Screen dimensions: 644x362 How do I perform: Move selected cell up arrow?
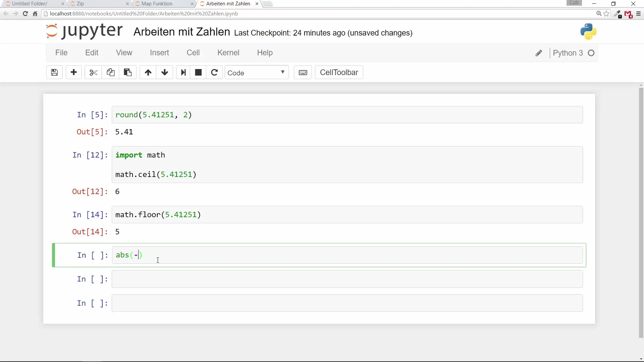coord(148,72)
